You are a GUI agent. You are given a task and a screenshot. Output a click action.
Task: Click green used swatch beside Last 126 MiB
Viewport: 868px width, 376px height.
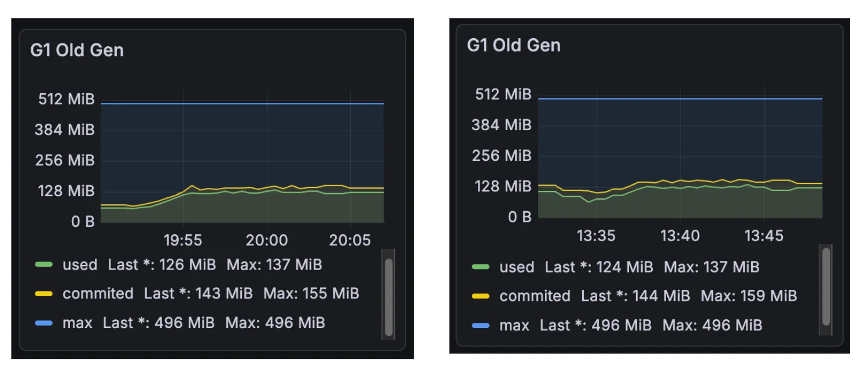(43, 265)
